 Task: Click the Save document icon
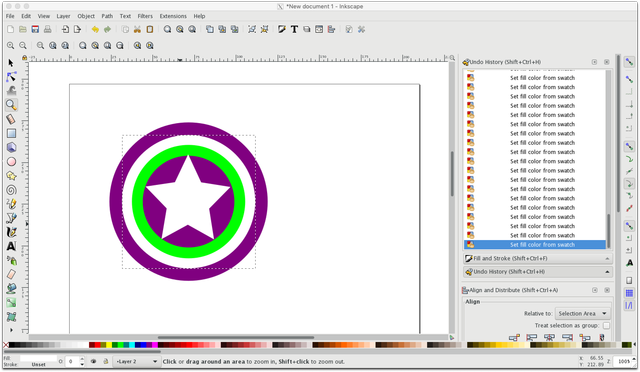[x=36, y=29]
